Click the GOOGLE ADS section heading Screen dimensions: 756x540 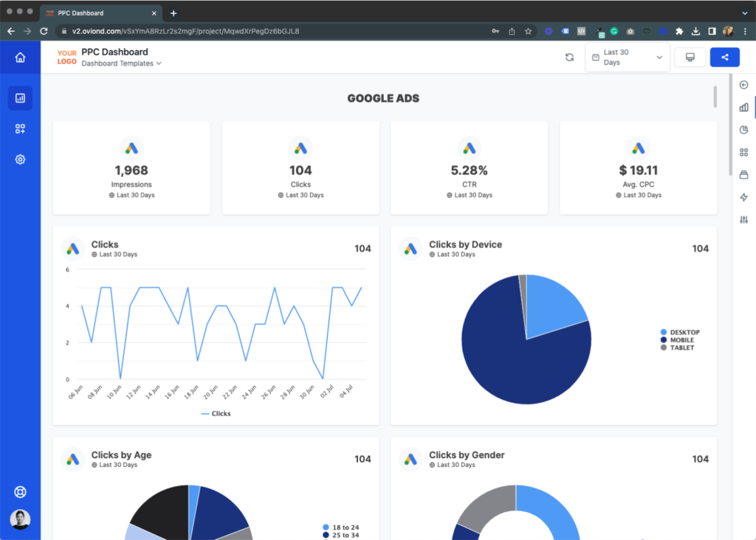(x=383, y=98)
